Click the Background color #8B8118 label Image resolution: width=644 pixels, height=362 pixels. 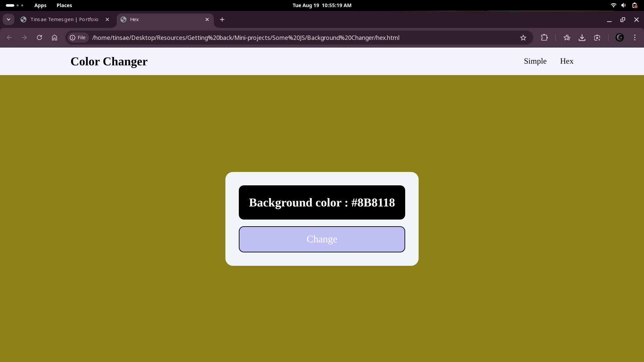pyautogui.click(x=322, y=202)
